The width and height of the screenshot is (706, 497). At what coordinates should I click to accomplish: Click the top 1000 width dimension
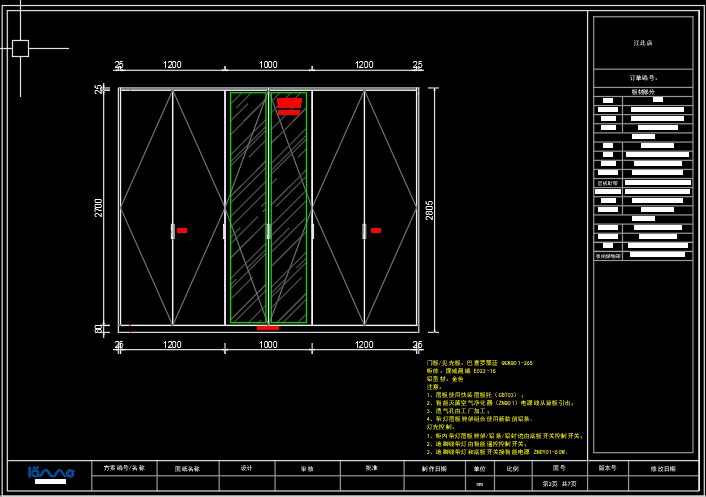(268, 65)
